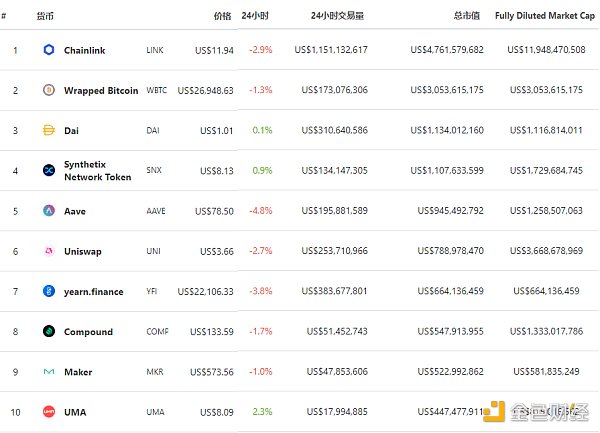
Task: Click the Synthetix Network Token logo icon
Action: tap(49, 170)
